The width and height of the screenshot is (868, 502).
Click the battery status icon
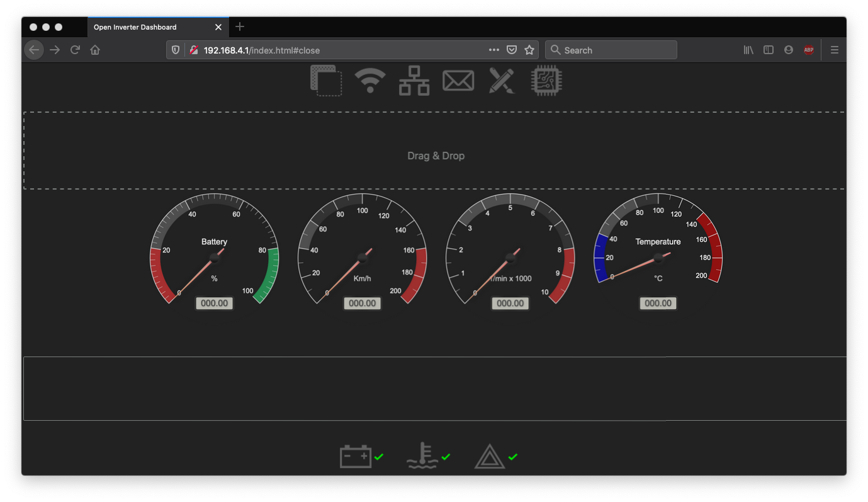(356, 457)
